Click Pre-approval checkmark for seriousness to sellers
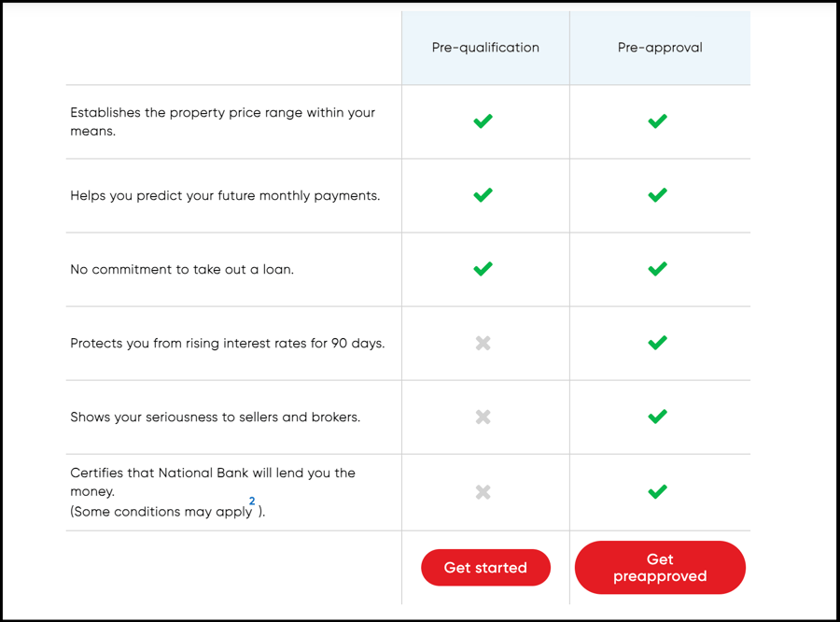Viewport: 840px width, 622px height. [658, 417]
